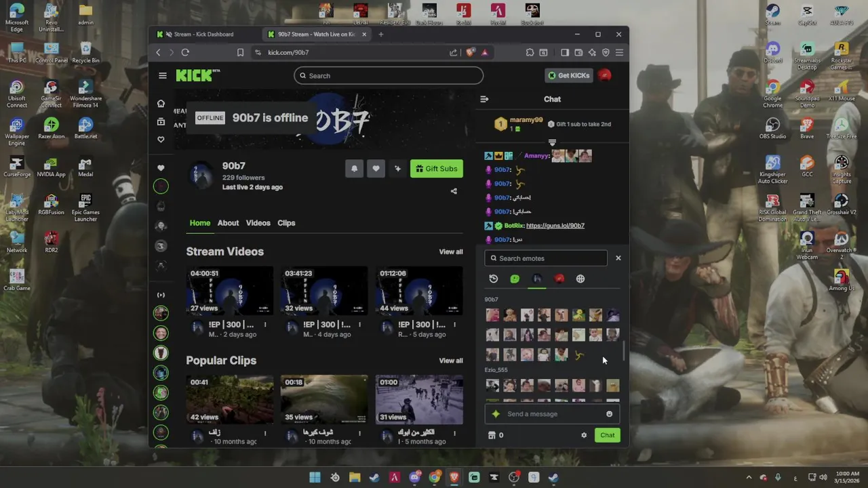Expand the gift leaderboard handle
The image size is (868, 488).
coord(552,142)
